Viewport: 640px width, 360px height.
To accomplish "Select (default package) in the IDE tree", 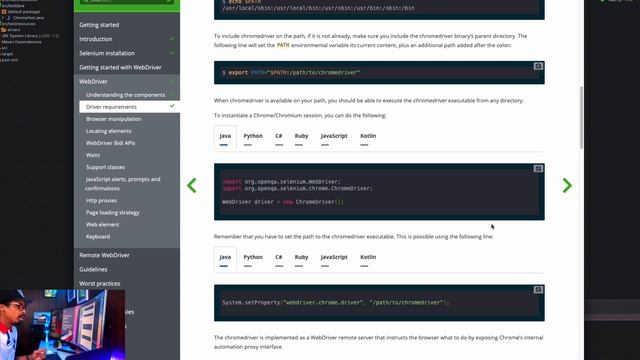I will [24, 12].
